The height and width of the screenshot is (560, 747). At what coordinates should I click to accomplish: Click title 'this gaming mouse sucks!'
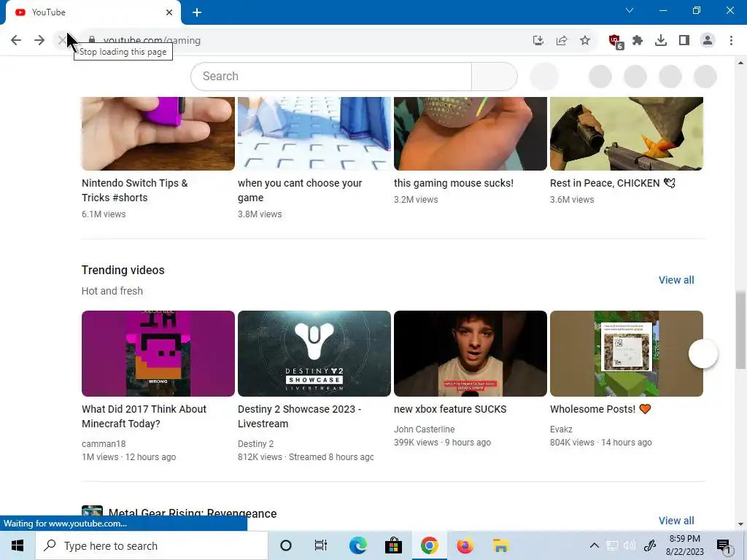coord(454,183)
